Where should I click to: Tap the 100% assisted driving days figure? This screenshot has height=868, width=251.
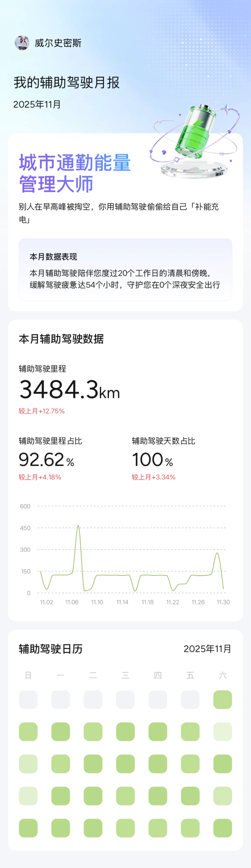152,460
